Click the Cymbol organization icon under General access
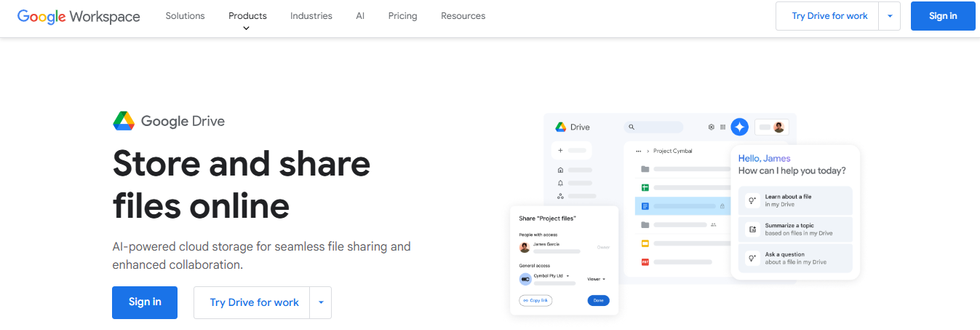The height and width of the screenshot is (330, 980). tap(525, 279)
